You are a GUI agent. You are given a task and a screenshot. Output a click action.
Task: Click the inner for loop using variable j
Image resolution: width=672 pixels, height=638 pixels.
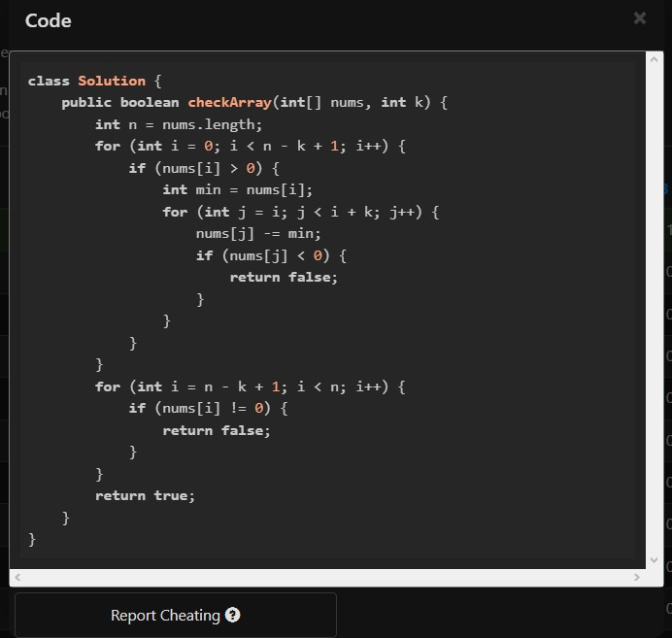300,212
